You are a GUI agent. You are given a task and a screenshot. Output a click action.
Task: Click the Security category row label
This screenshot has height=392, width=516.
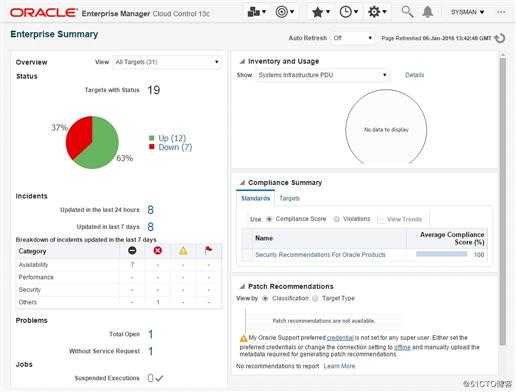pos(30,290)
